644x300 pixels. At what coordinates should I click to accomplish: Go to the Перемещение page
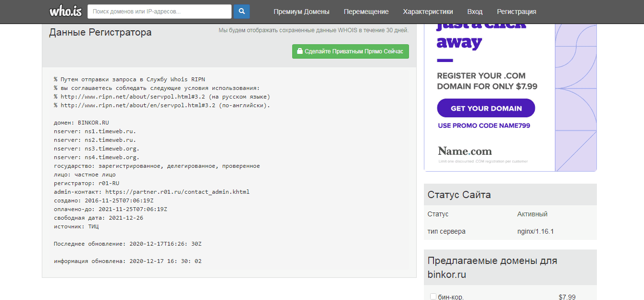point(366,12)
